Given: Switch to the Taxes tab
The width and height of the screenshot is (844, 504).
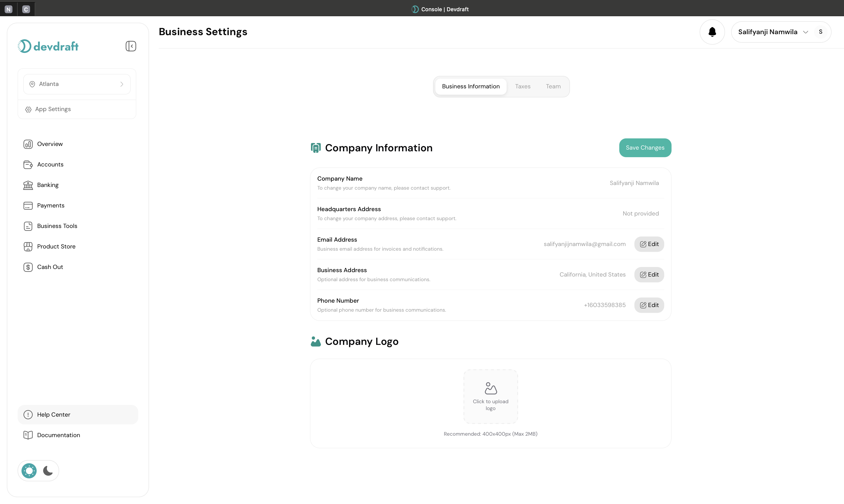Looking at the screenshot, I should pyautogui.click(x=523, y=86).
